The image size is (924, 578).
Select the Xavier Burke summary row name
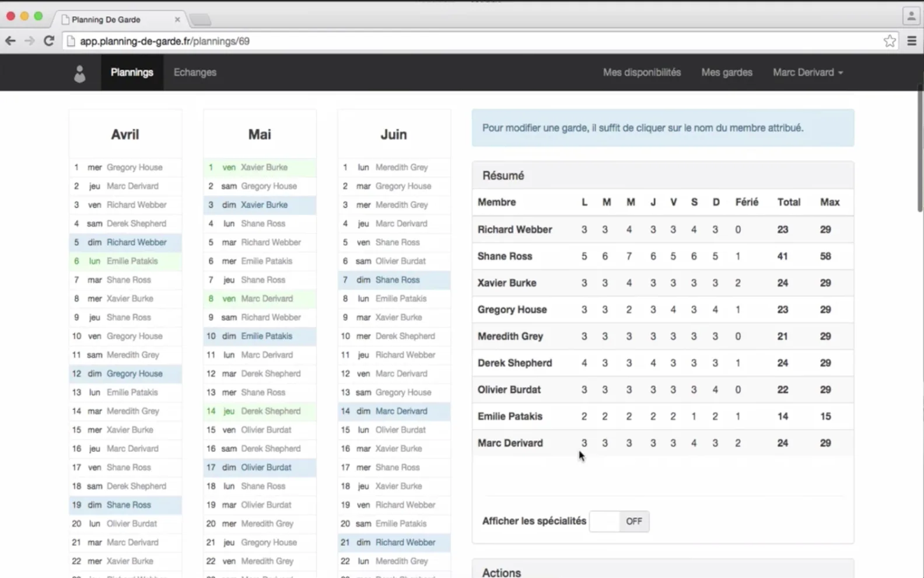click(507, 283)
